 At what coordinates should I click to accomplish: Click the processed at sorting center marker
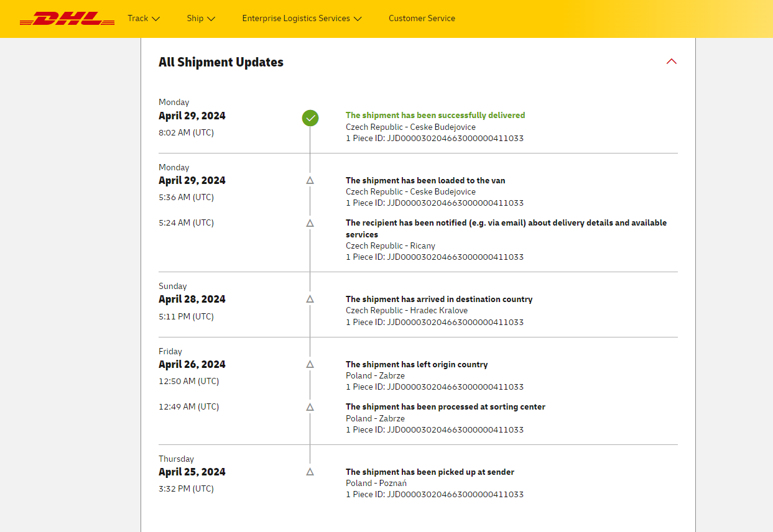coord(310,407)
